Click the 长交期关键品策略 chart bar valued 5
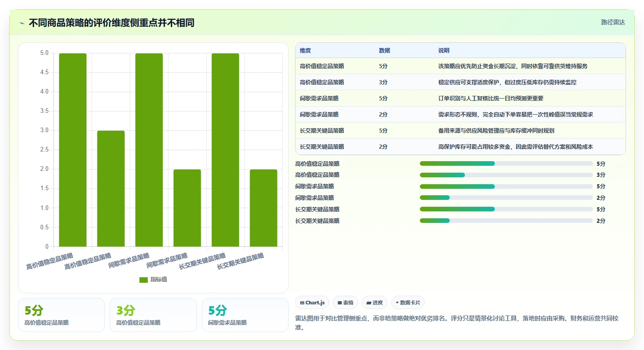644x350 pixels. click(x=226, y=150)
